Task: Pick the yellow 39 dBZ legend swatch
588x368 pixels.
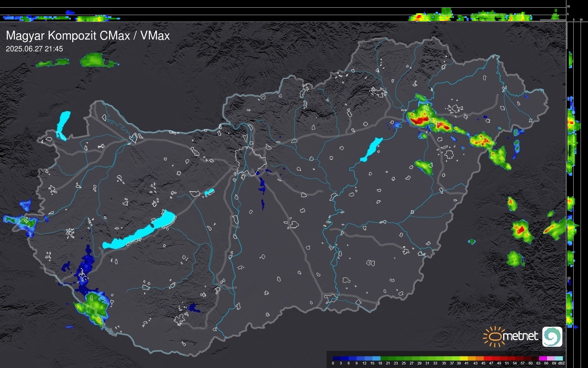Action: [x=463, y=358]
